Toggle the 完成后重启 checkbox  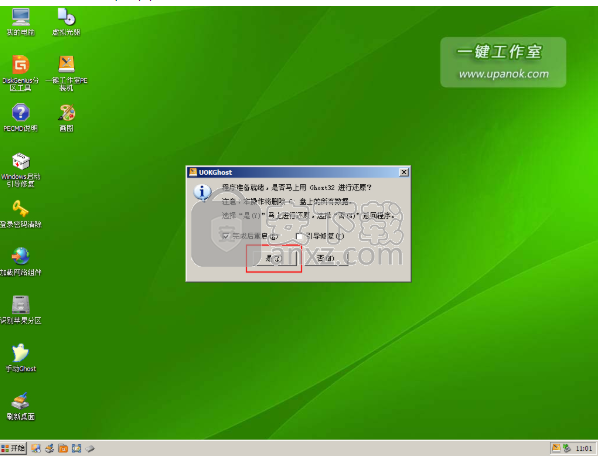click(x=226, y=236)
